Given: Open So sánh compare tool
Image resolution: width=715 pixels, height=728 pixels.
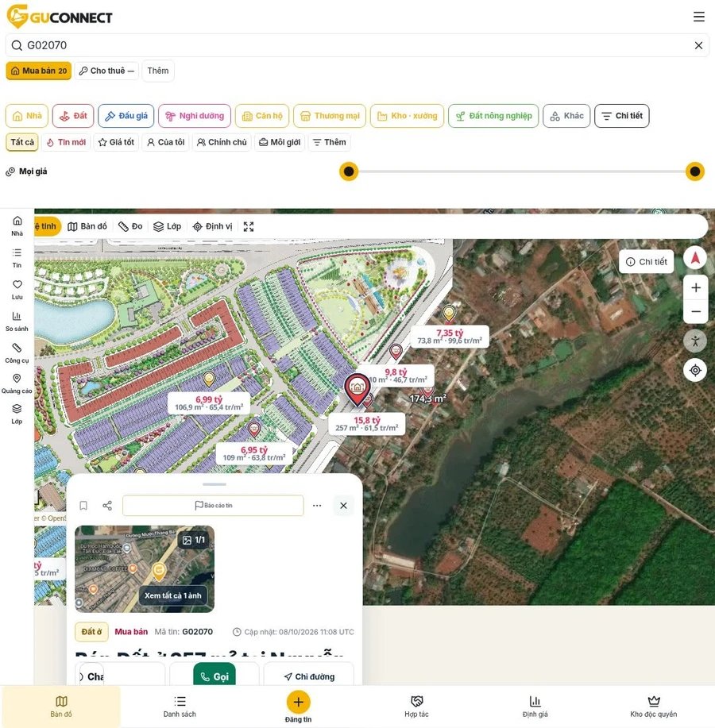Looking at the screenshot, I should tap(17, 322).
